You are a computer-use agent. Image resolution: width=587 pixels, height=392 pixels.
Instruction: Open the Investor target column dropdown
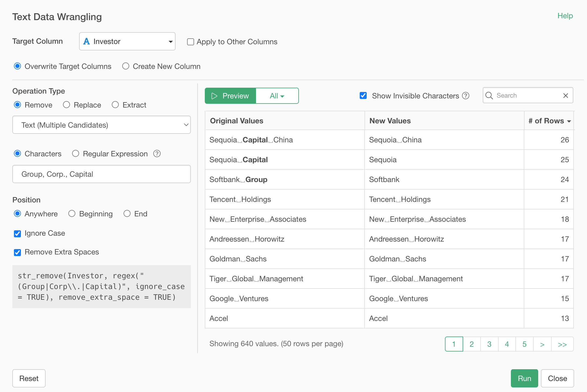coord(127,41)
